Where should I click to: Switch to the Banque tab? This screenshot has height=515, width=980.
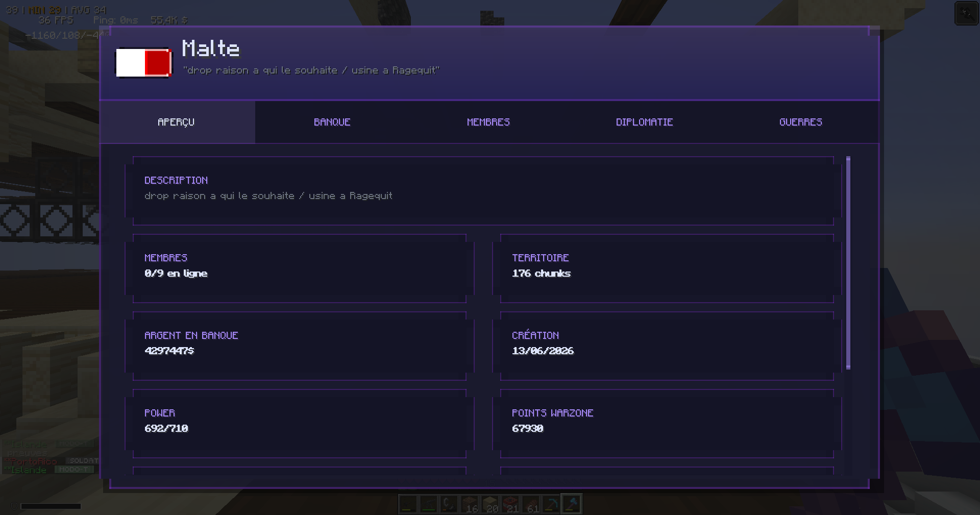tap(332, 122)
